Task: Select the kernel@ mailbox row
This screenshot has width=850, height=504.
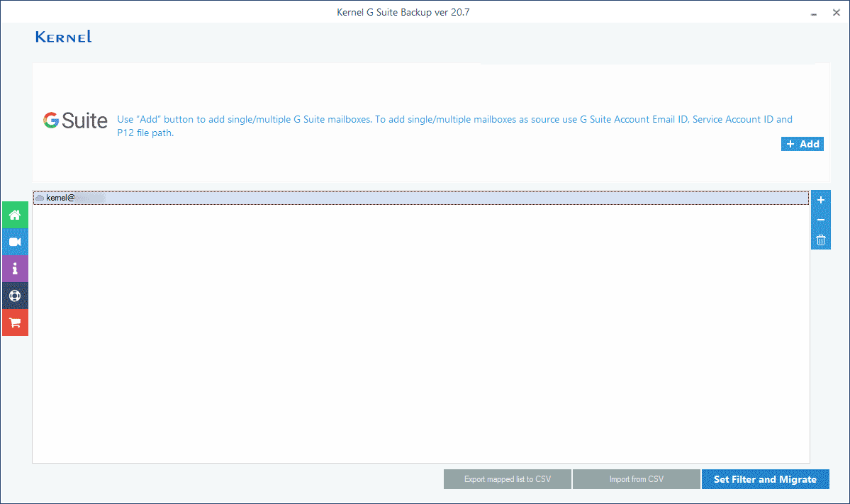Action: click(x=420, y=198)
